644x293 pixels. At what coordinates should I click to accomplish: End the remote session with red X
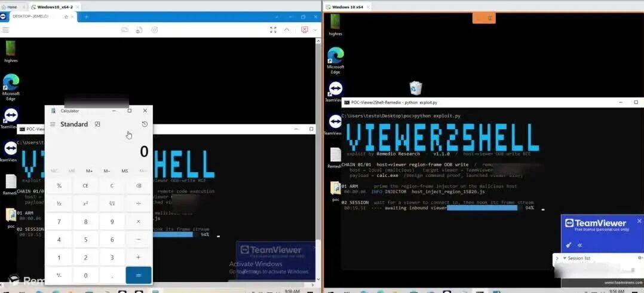[x=304, y=29]
